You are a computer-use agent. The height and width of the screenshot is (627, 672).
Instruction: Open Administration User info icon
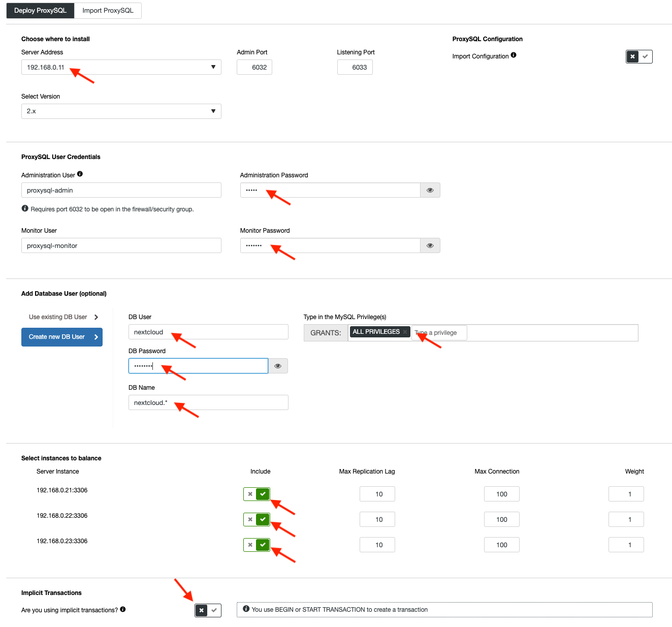(80, 174)
